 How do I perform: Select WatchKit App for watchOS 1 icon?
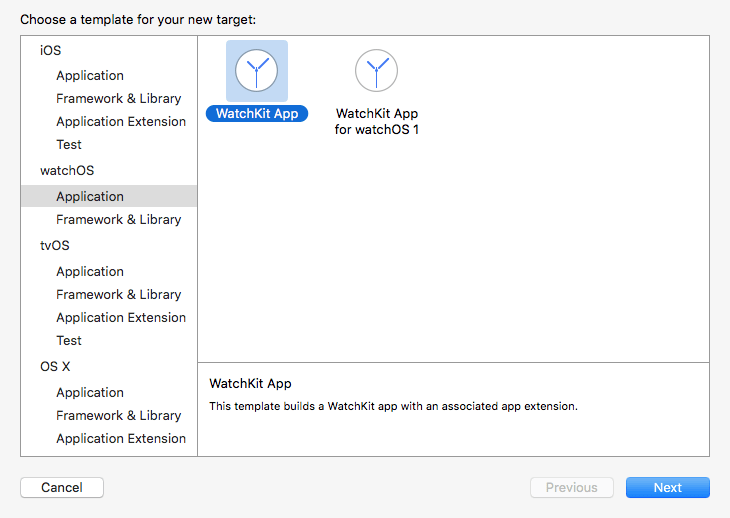[376, 71]
